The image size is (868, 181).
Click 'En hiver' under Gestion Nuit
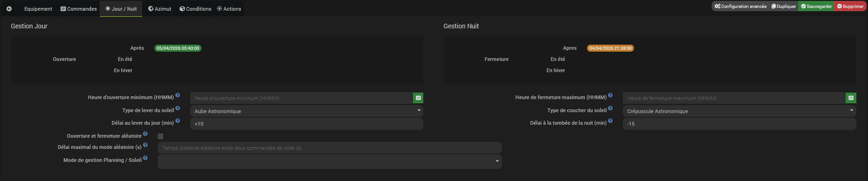[556, 70]
